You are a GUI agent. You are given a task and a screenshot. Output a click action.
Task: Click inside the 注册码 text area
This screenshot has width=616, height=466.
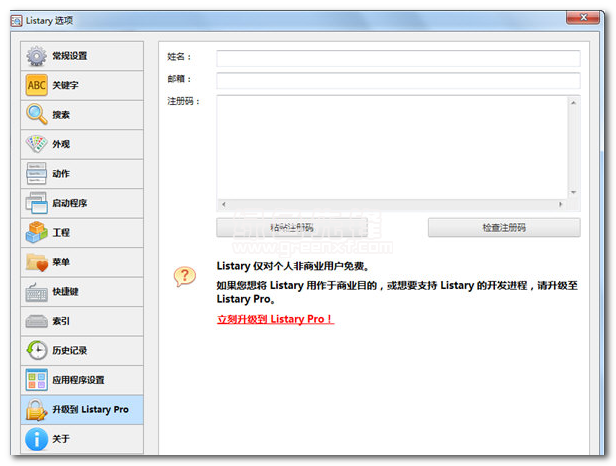[x=392, y=147]
